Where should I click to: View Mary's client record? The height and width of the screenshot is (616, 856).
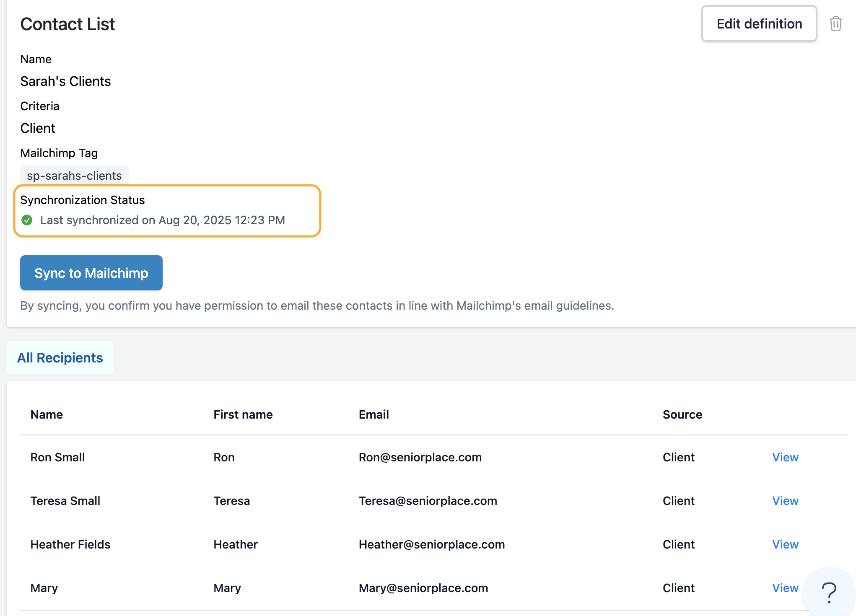tap(785, 588)
